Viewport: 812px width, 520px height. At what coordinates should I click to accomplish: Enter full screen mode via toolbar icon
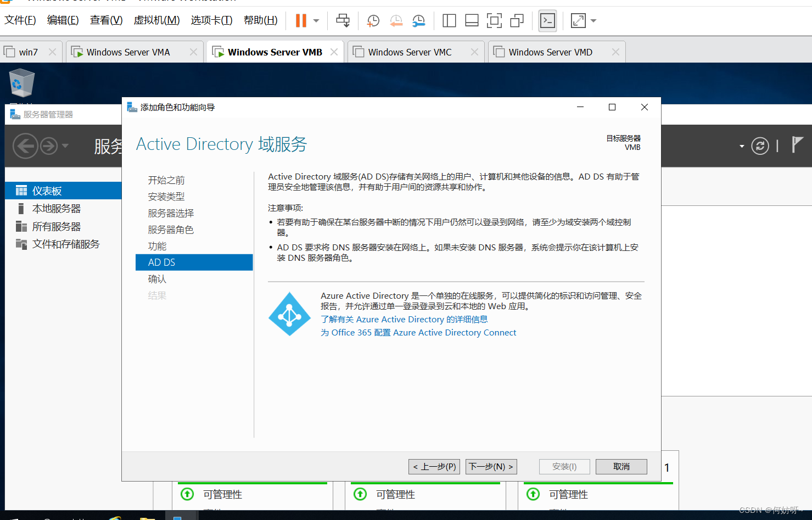pos(494,21)
